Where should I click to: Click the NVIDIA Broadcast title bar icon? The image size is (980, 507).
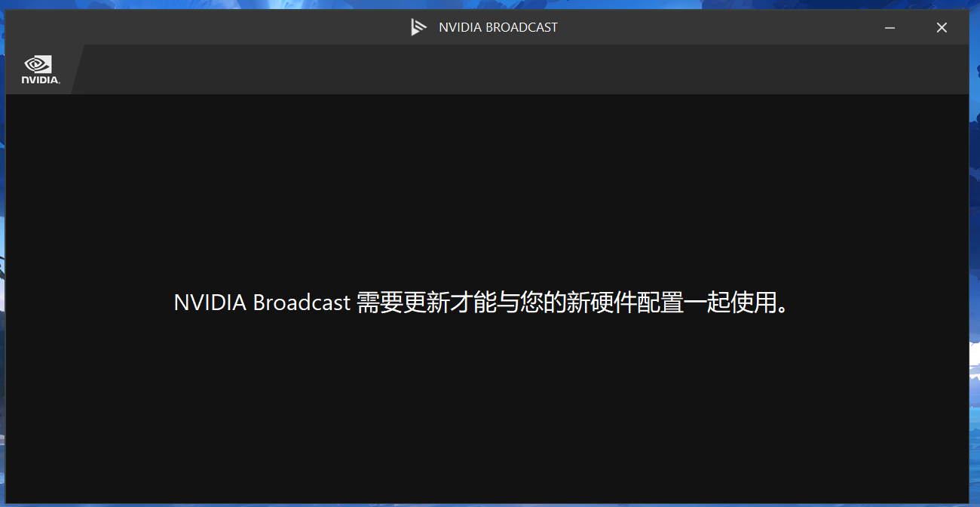(x=418, y=28)
